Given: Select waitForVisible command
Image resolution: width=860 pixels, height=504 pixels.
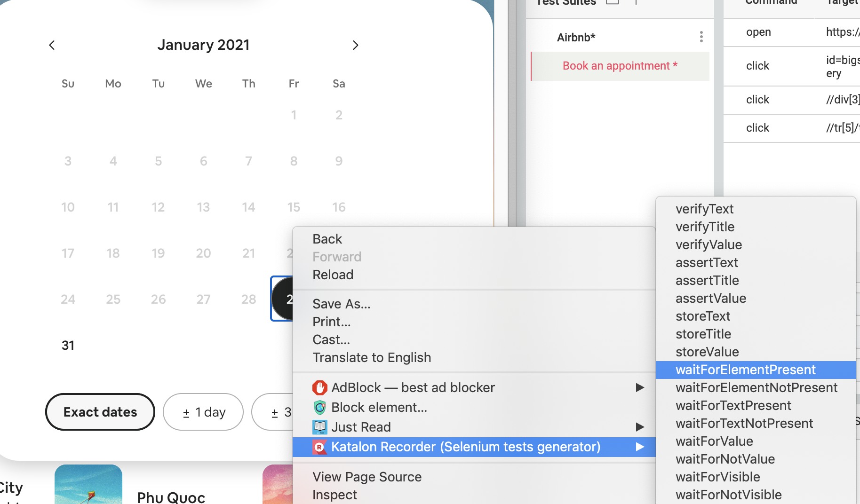Looking at the screenshot, I should point(756,477).
